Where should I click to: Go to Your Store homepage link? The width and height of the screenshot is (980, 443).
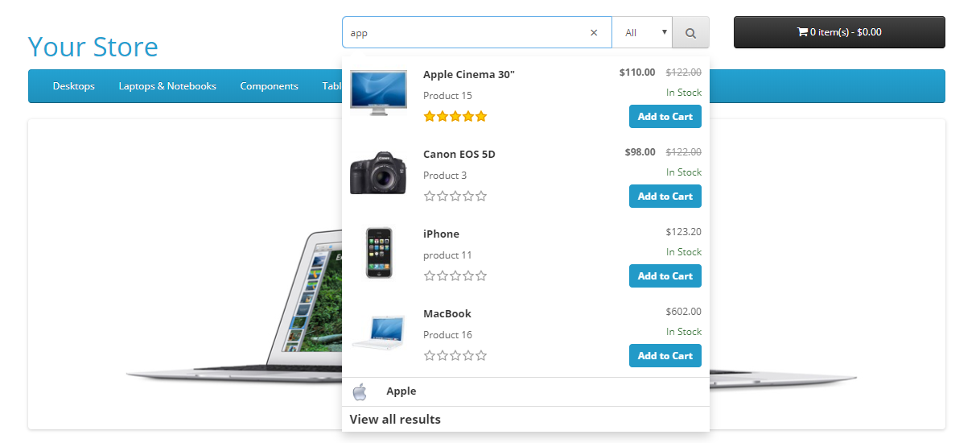point(93,47)
